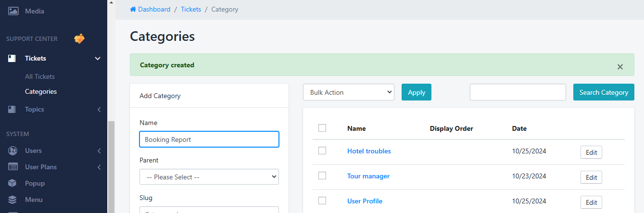Image resolution: width=644 pixels, height=213 pixels.
Task: Click the category search text field
Action: coord(518,92)
